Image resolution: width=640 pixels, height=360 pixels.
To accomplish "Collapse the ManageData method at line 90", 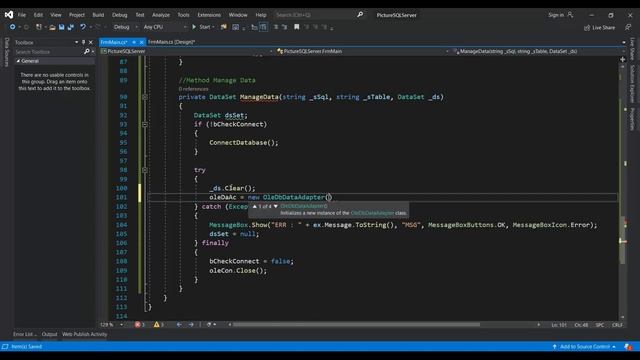I will pos(144,97).
